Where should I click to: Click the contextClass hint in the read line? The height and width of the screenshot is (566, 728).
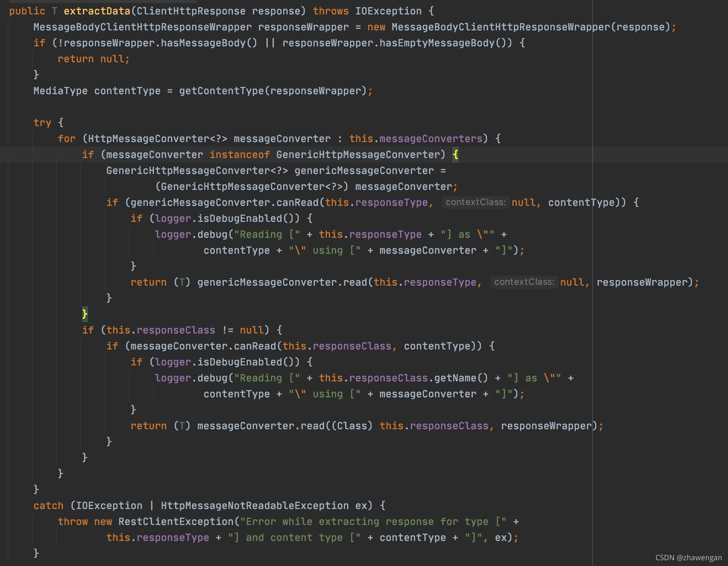click(524, 282)
